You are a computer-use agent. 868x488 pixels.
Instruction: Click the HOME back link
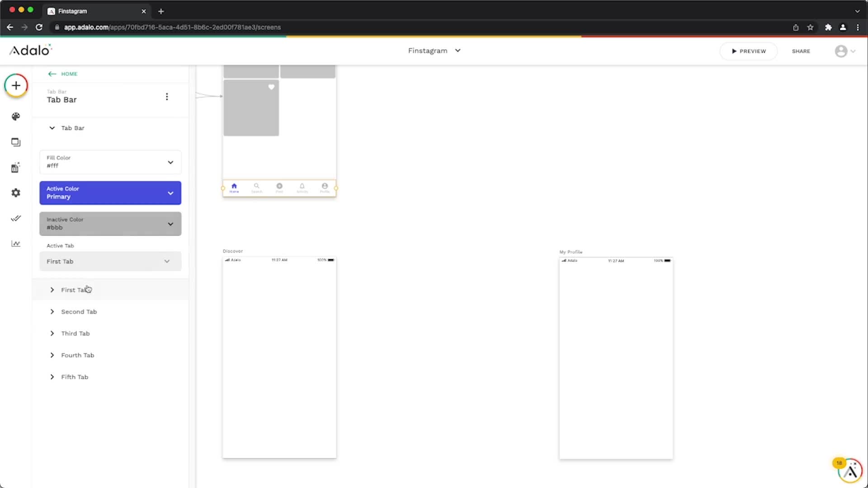[62, 74]
